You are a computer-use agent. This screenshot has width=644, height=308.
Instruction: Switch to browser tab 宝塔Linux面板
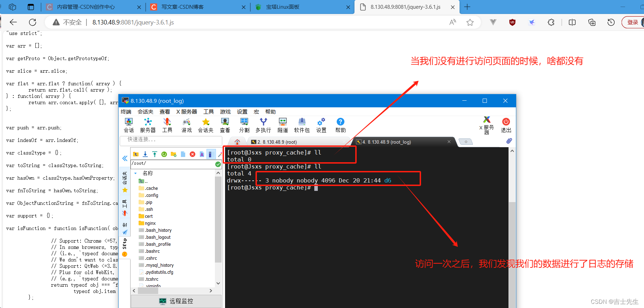point(302,7)
